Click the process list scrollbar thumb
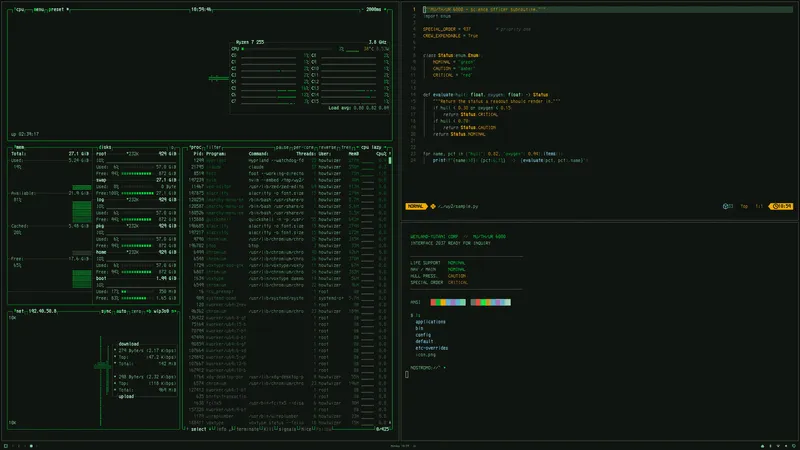The width and height of the screenshot is (800, 450). point(390,160)
